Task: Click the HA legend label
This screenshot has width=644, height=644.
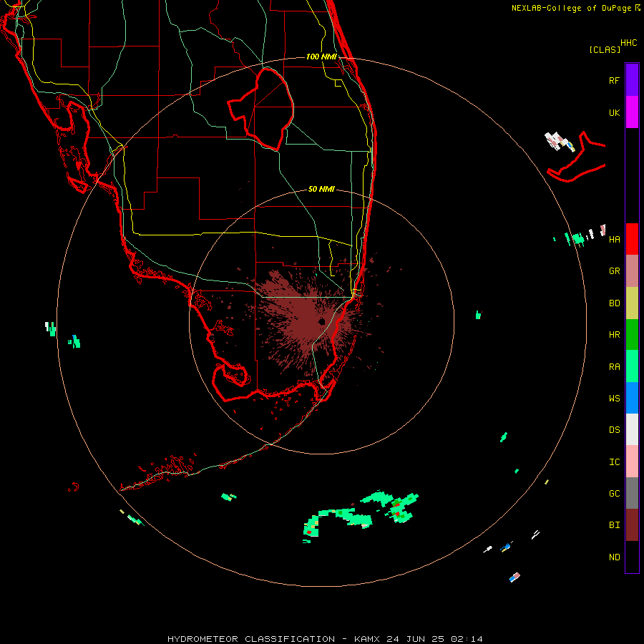Action: tap(614, 239)
